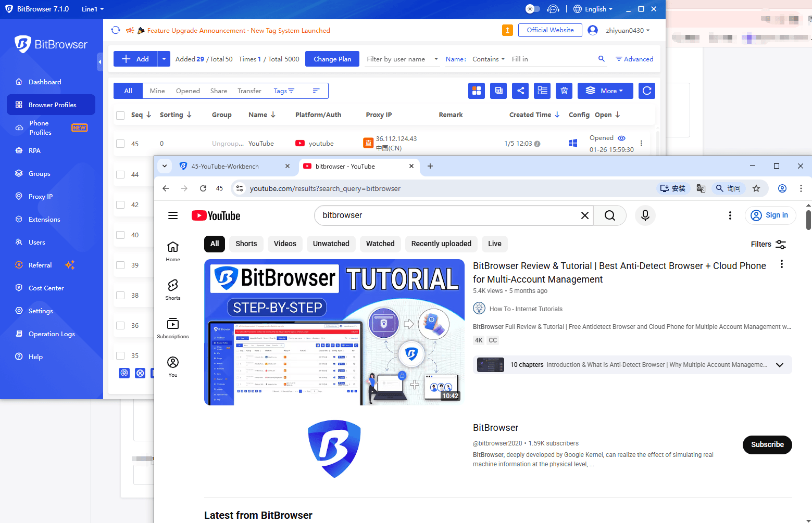Check the checkbox for profile row 45
Screen dimensions: 812x523
[x=120, y=143]
